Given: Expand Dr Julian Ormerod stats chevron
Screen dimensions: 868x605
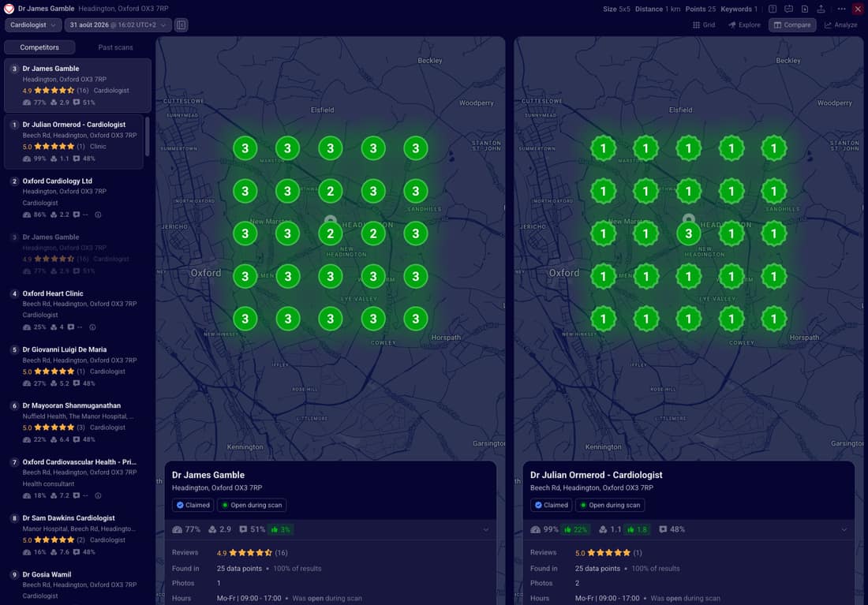Looking at the screenshot, I should [x=844, y=530].
